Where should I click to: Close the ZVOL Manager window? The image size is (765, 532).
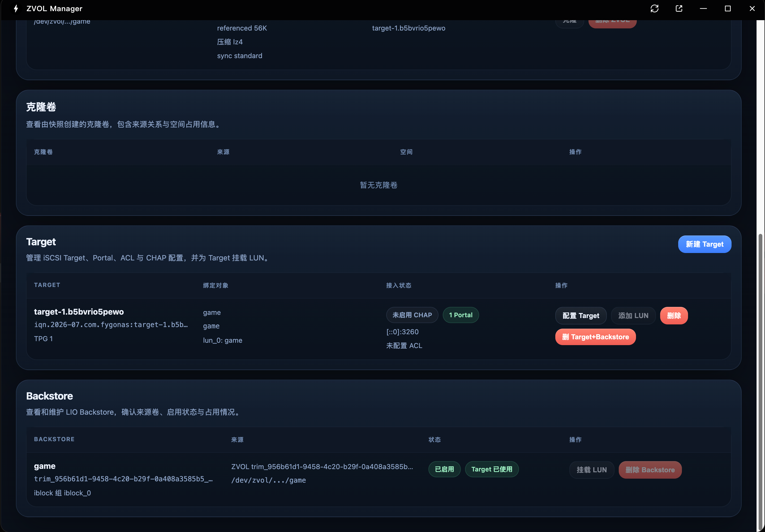tap(752, 9)
